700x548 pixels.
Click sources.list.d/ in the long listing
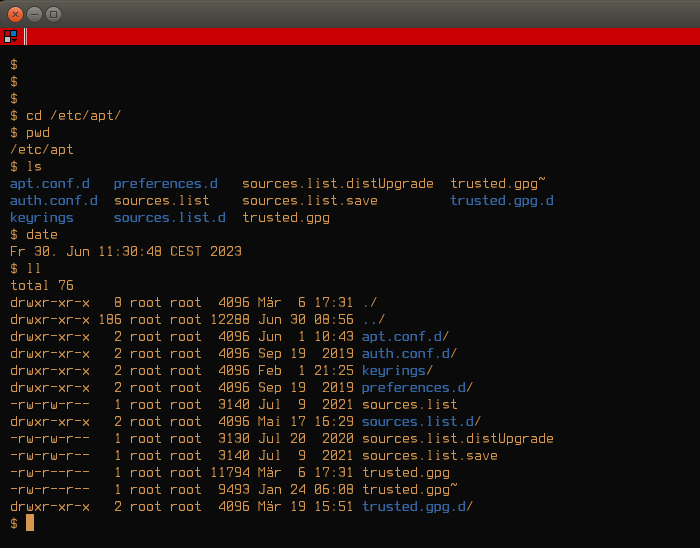pyautogui.click(x=421, y=421)
